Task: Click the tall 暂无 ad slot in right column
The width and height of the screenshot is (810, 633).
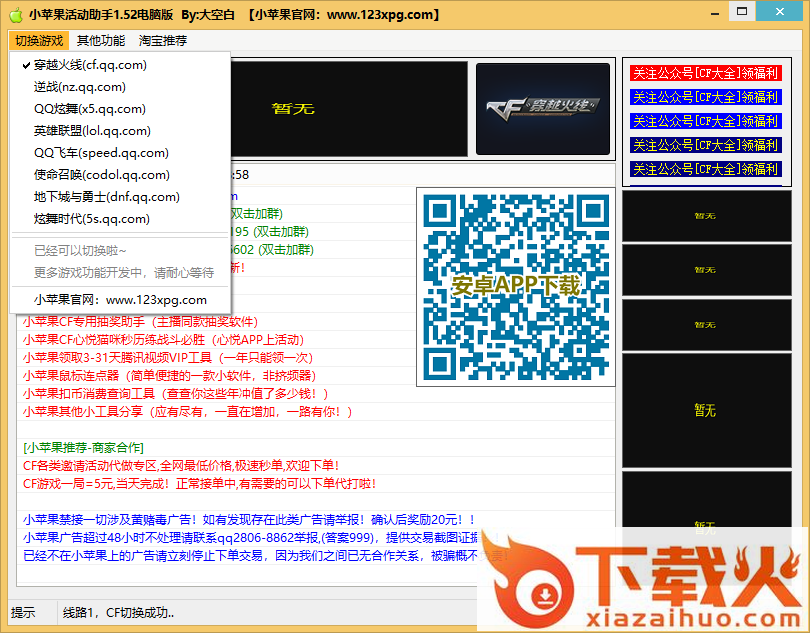Action: [707, 411]
